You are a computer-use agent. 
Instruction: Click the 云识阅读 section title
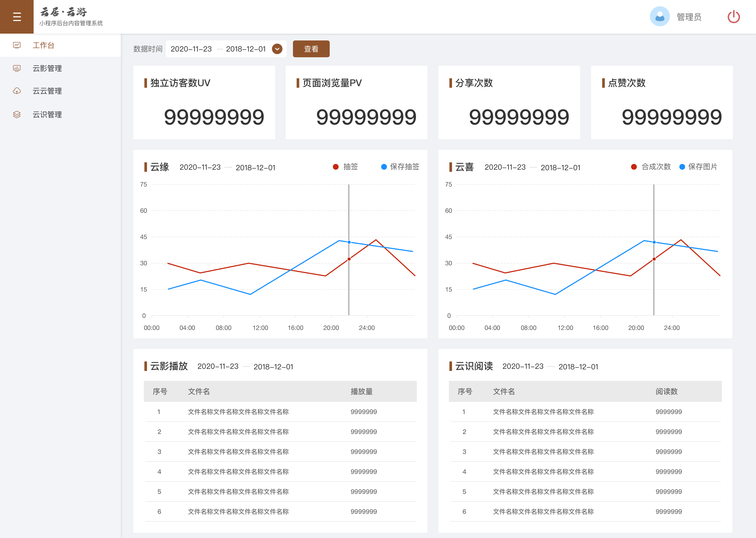click(474, 366)
